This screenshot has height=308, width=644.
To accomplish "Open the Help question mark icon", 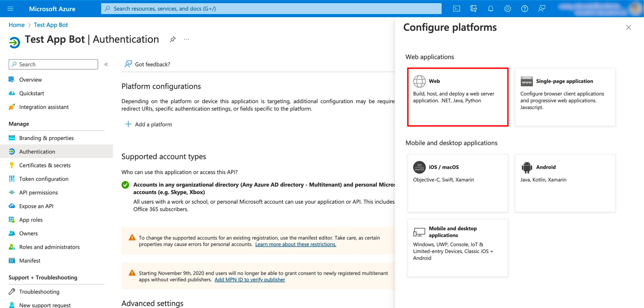I will [x=525, y=8].
